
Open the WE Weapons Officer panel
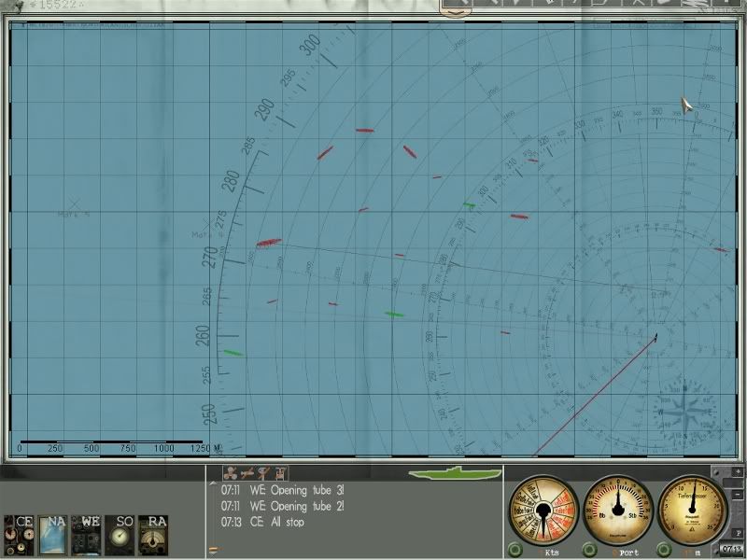coord(90,533)
